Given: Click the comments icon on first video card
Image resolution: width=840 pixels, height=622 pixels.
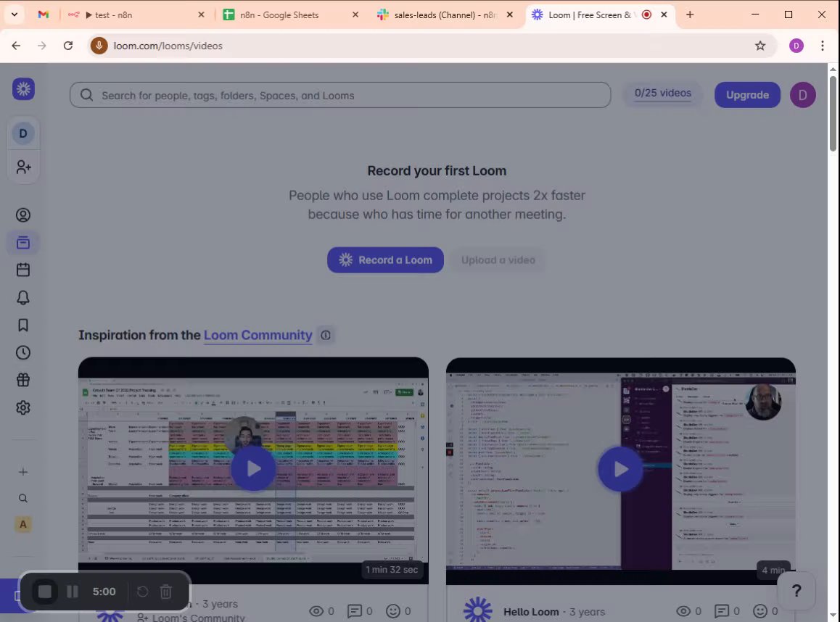Looking at the screenshot, I should 355,610.
